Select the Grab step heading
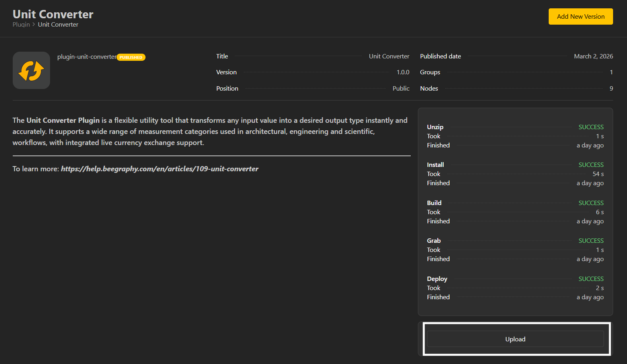The image size is (627, 364). (434, 241)
